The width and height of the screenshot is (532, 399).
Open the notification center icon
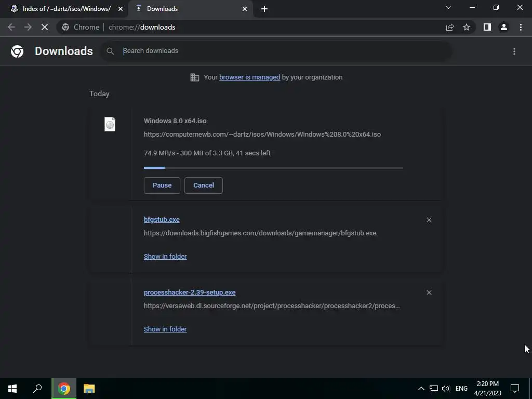(515, 389)
